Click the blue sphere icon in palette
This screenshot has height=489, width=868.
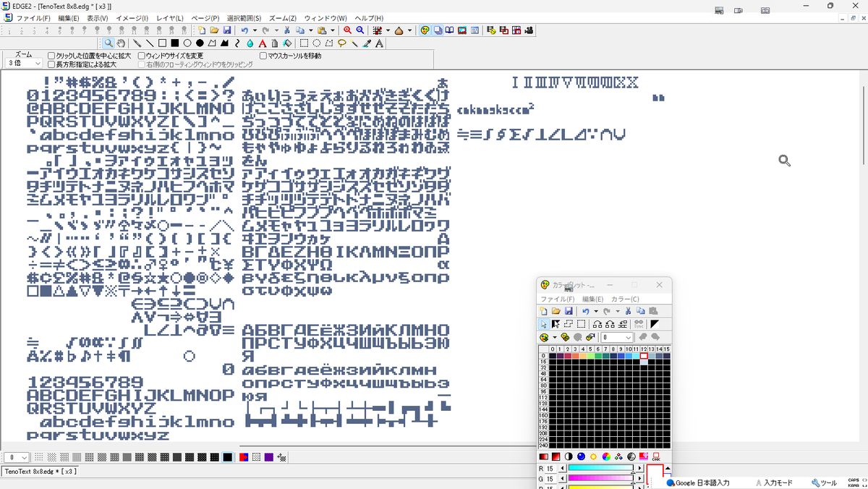pos(581,457)
